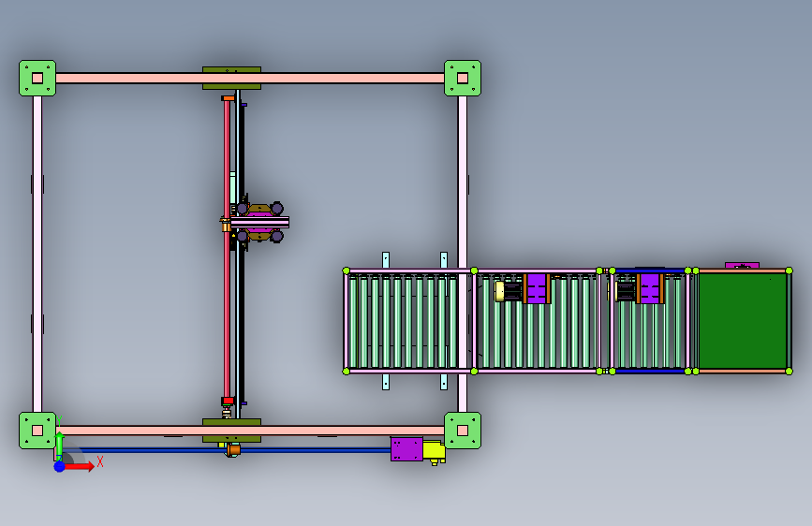Select the bottom-right green corner plate of the frame
812x526 pixels.
(x=463, y=431)
